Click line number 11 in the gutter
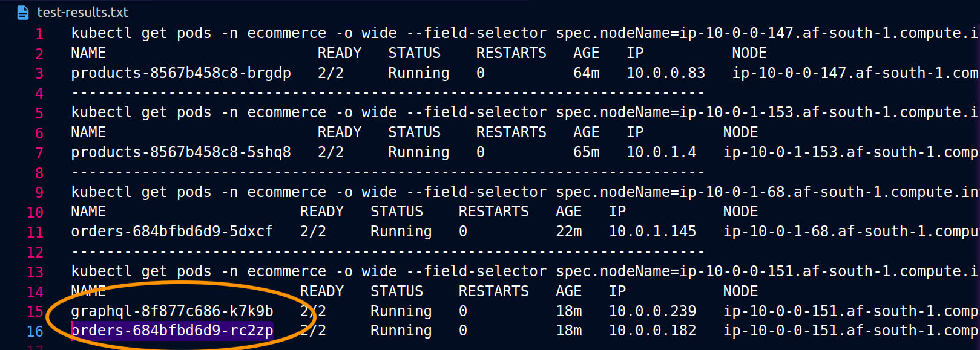Image resolution: width=980 pixels, height=350 pixels. click(35, 232)
